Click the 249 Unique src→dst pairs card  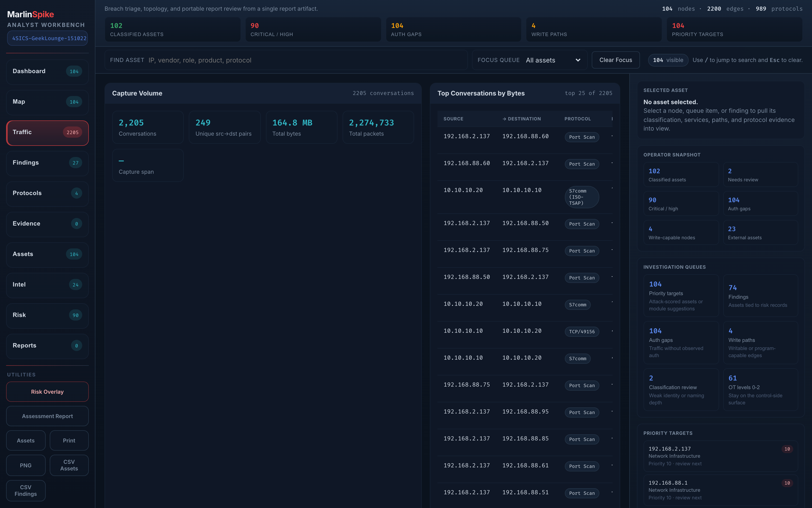[x=225, y=127]
